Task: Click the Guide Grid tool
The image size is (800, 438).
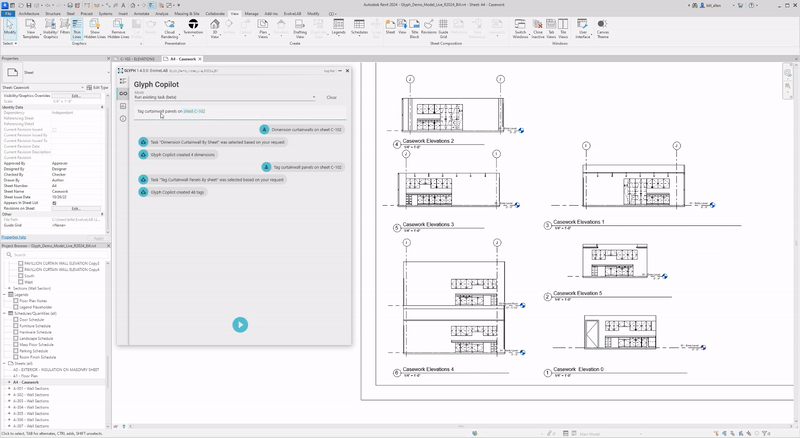Action: point(443,29)
